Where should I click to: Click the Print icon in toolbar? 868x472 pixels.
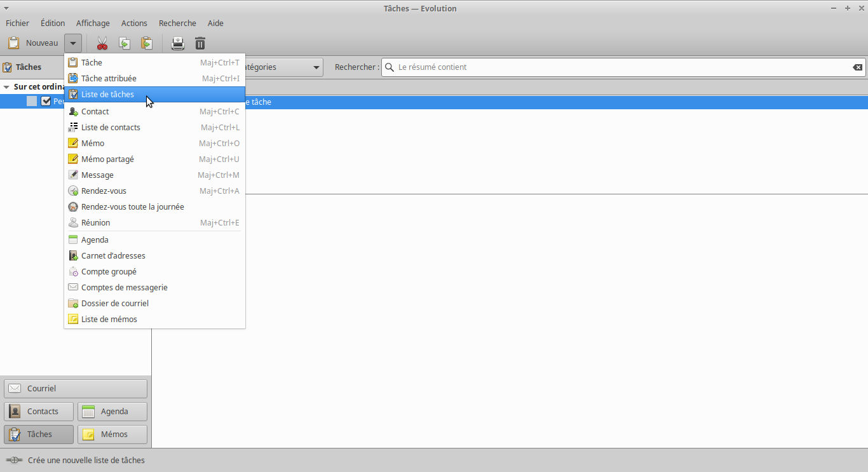tap(178, 43)
